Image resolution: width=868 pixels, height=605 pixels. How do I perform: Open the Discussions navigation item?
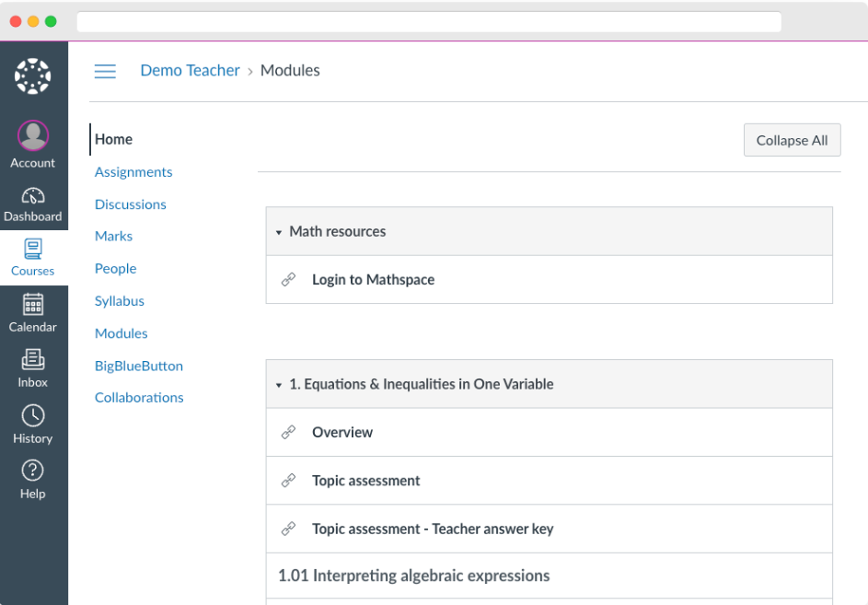pyautogui.click(x=130, y=204)
